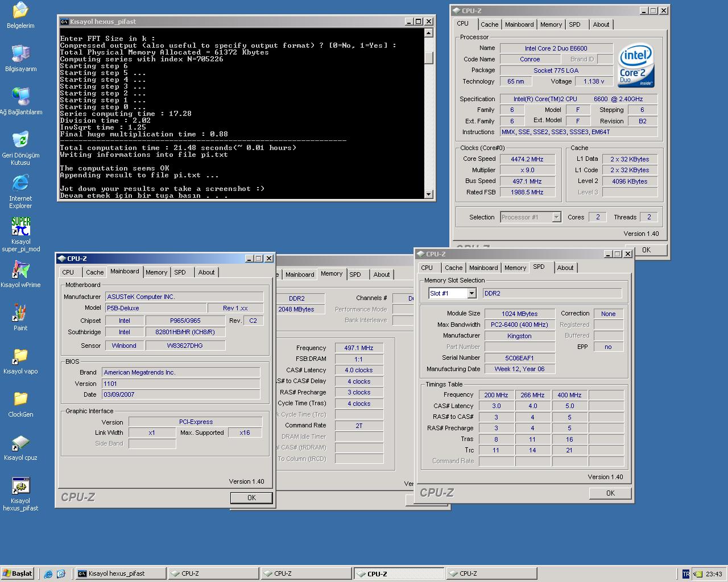Open Mainboard tab in SPD window
Screen dimensions: 728x582
tap(483, 268)
